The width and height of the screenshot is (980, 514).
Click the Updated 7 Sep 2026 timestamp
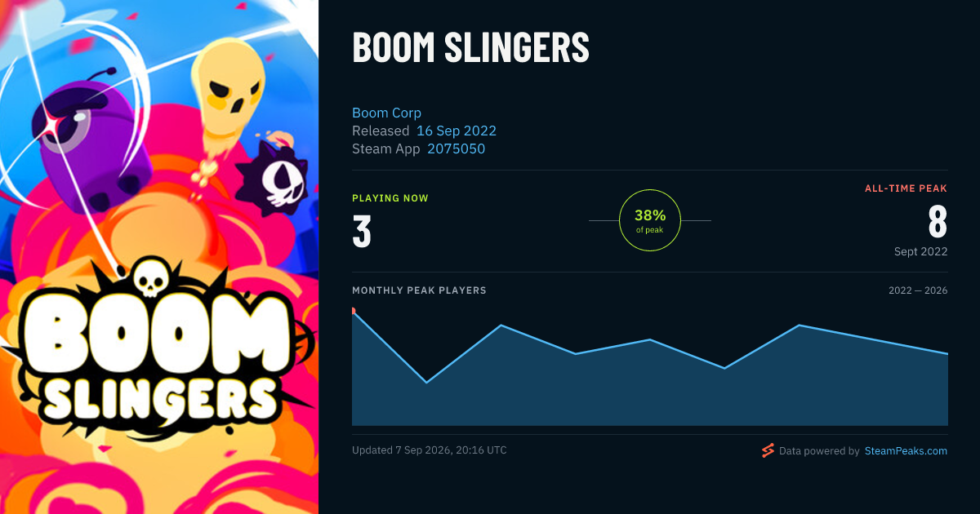tap(430, 450)
